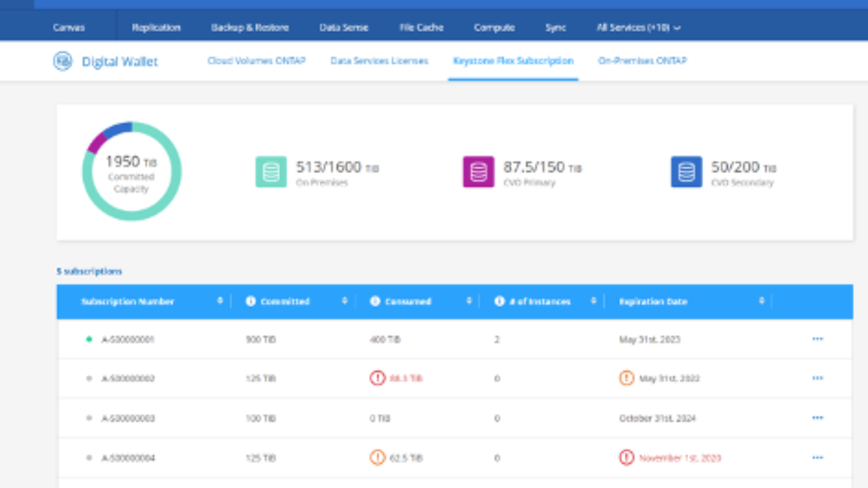Switch to the On-Premises ONTAP tab

pos(642,61)
